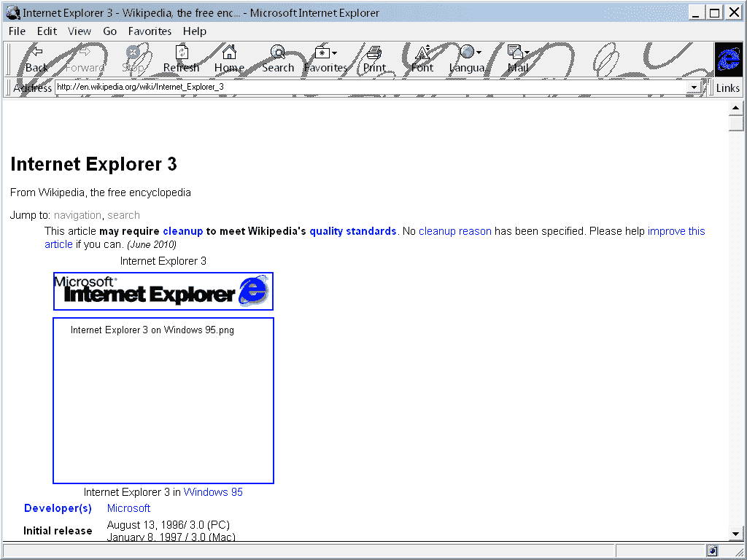Image resolution: width=747 pixels, height=560 pixels.
Task: Follow the 'quality standards' link
Action: [353, 231]
